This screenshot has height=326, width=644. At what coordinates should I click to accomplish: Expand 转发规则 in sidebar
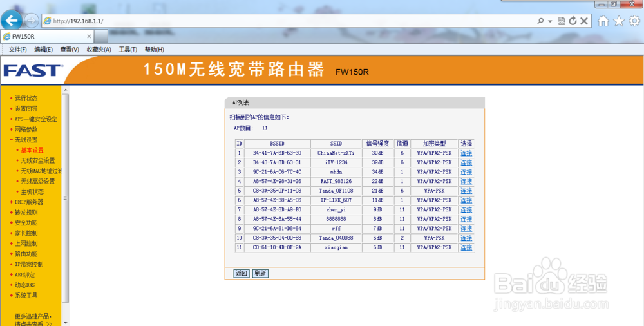(x=26, y=213)
